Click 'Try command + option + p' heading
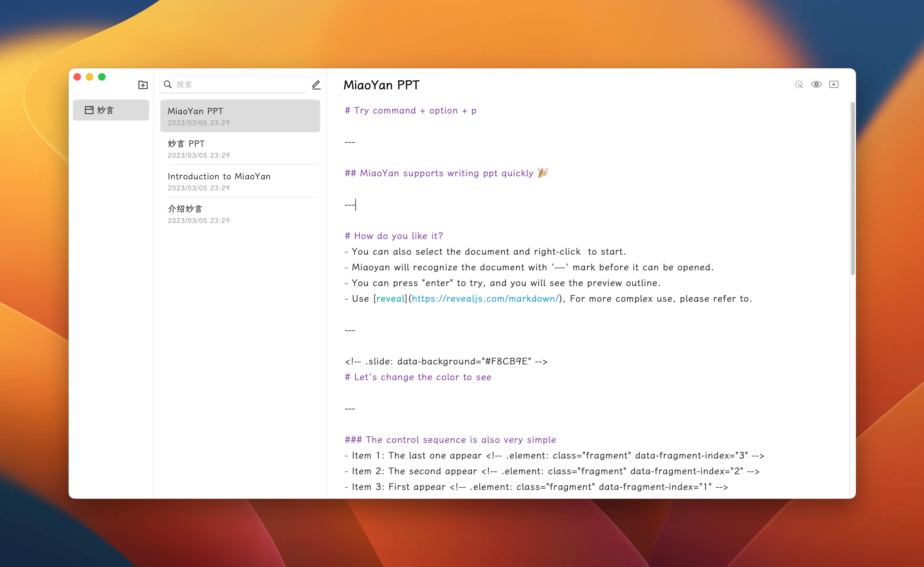The height and width of the screenshot is (567, 924). [x=411, y=111]
